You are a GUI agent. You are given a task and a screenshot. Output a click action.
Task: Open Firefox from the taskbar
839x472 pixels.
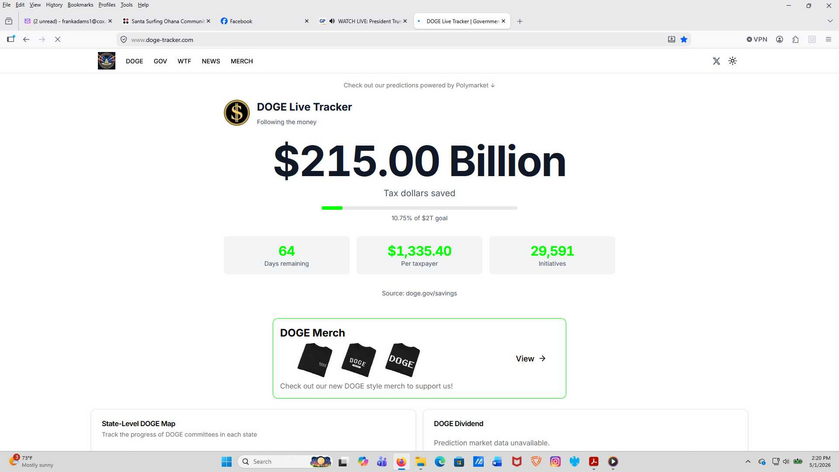(401, 461)
